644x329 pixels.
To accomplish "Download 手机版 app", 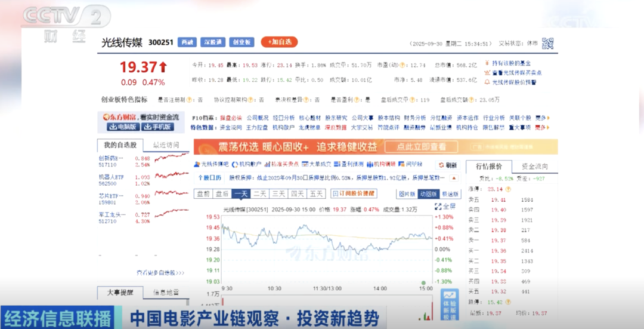I will 157,127.
